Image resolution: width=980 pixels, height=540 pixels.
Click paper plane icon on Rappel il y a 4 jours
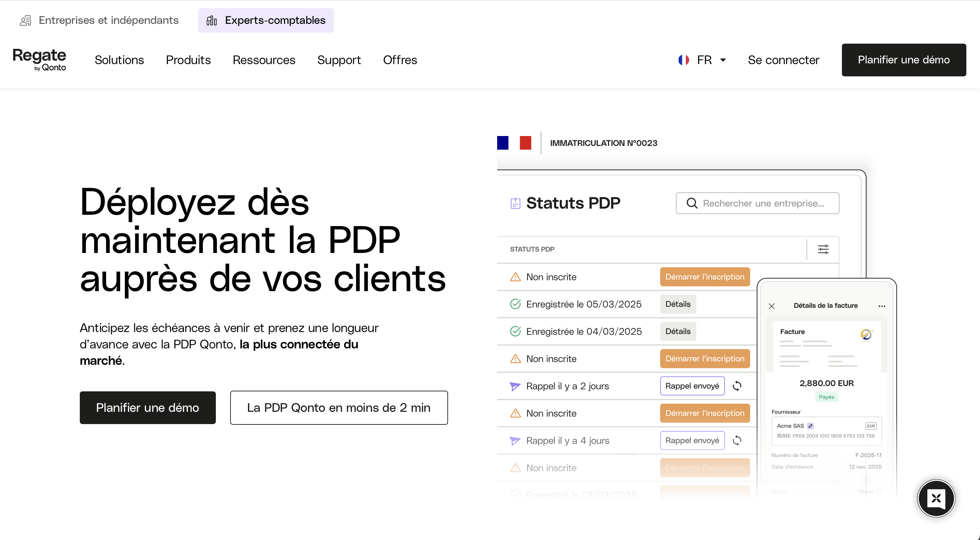[x=515, y=441]
